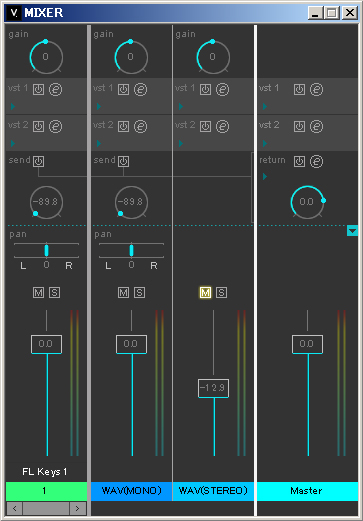Click the gain knob on WAV(MONO) channel
The height and width of the screenshot is (521, 363).
(x=131, y=57)
